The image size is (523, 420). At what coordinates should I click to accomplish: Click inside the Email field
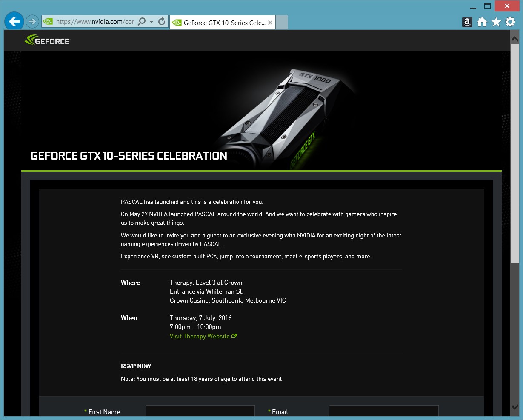(x=383, y=412)
